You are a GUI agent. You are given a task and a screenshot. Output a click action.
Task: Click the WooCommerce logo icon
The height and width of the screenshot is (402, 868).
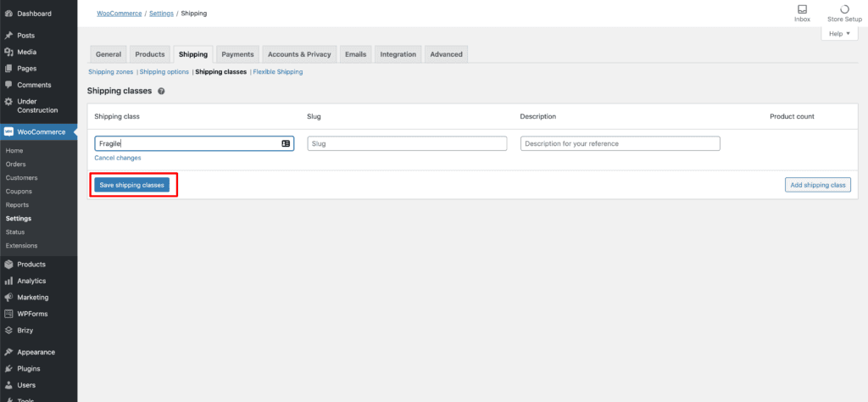pos(8,131)
